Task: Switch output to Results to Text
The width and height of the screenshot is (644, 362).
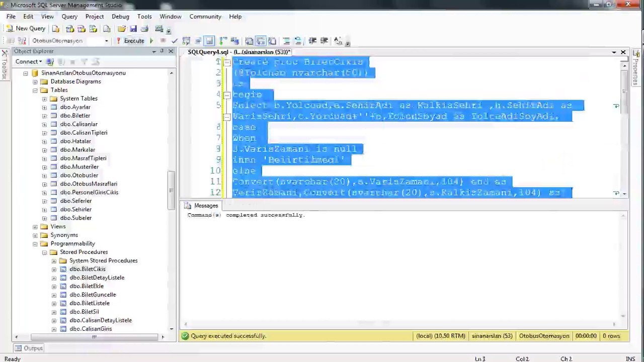Action: point(249,41)
